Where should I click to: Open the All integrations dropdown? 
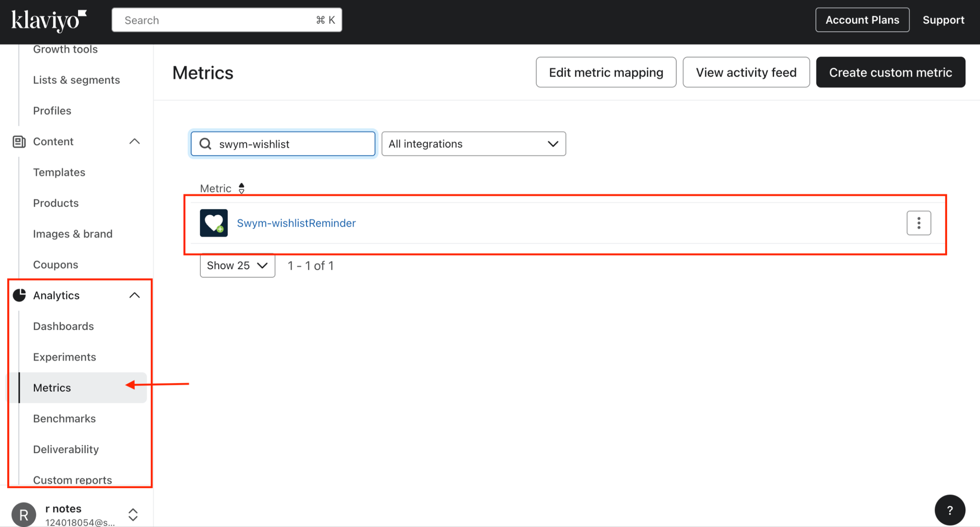(x=473, y=144)
